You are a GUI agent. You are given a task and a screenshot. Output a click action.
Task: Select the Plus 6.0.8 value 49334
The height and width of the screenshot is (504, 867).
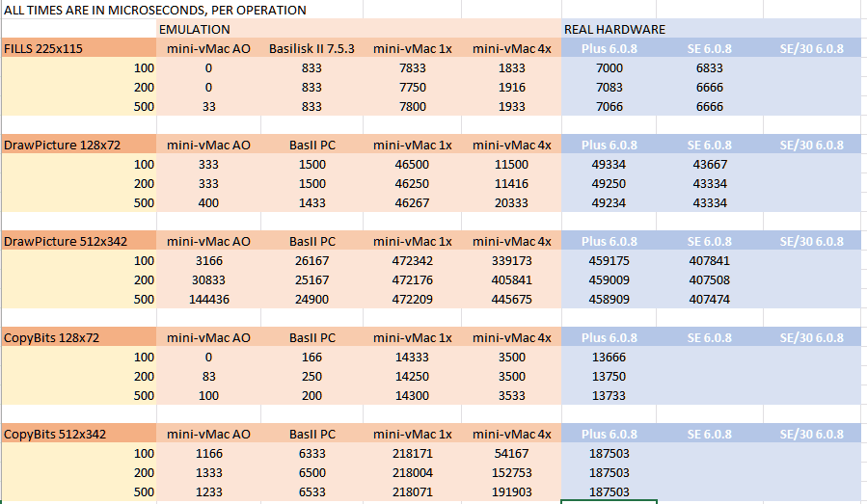[609, 164]
